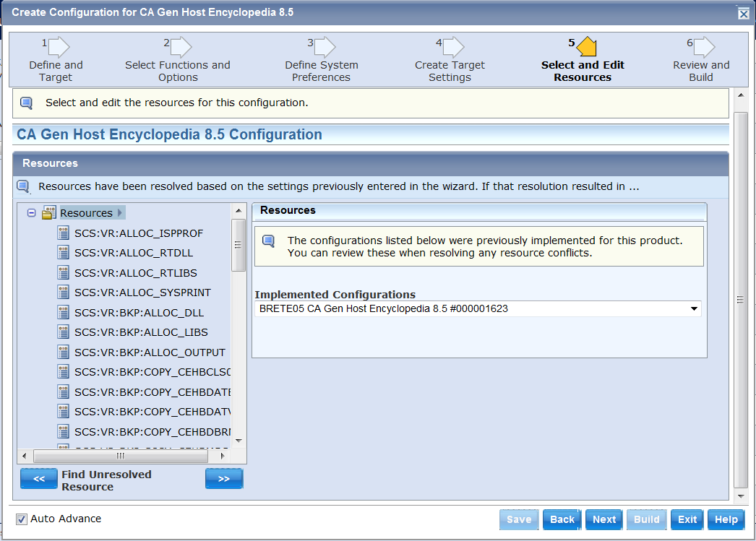Screen dimensions: 756x541
Task: Open Help for this wizard
Action: tap(726, 519)
